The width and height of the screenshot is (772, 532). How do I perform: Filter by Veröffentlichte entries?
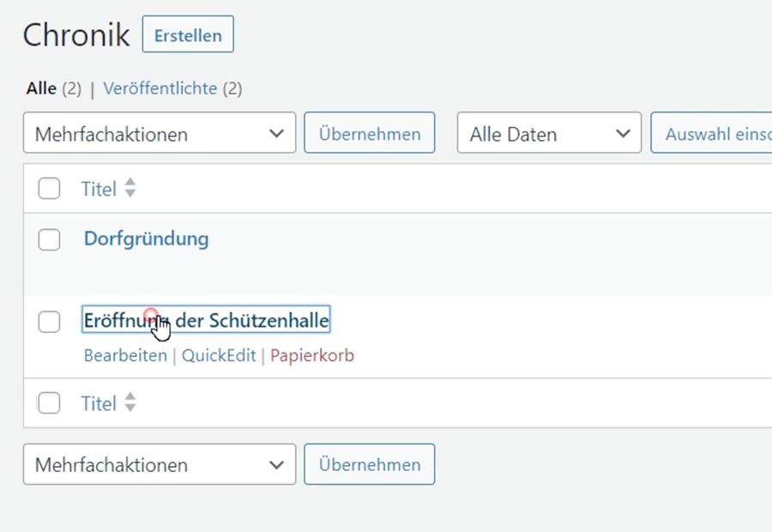point(160,88)
